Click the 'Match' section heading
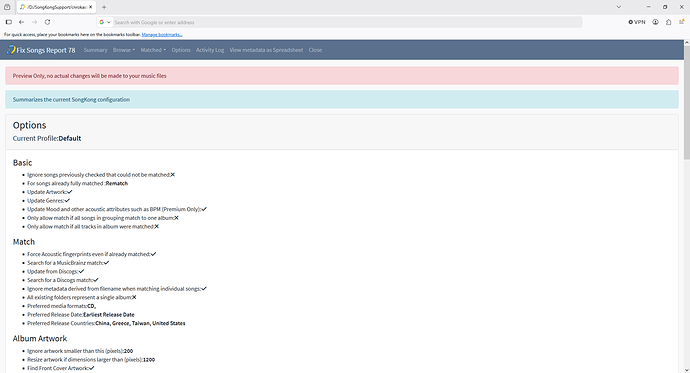The width and height of the screenshot is (690, 373). 24,242
